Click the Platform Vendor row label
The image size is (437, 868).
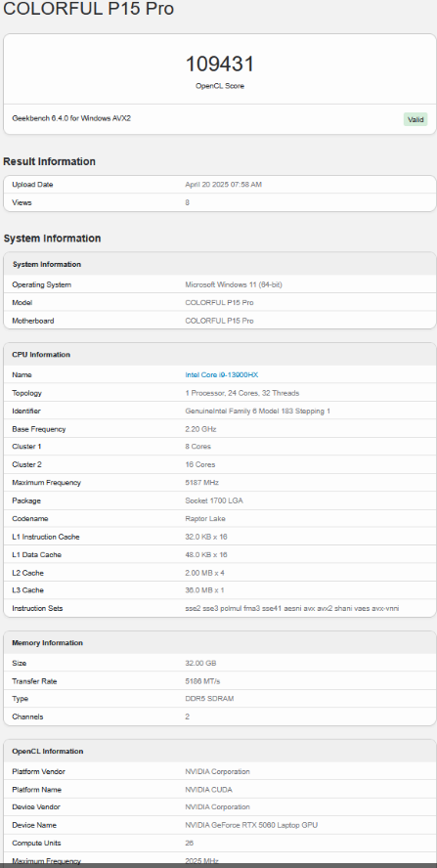(38, 771)
